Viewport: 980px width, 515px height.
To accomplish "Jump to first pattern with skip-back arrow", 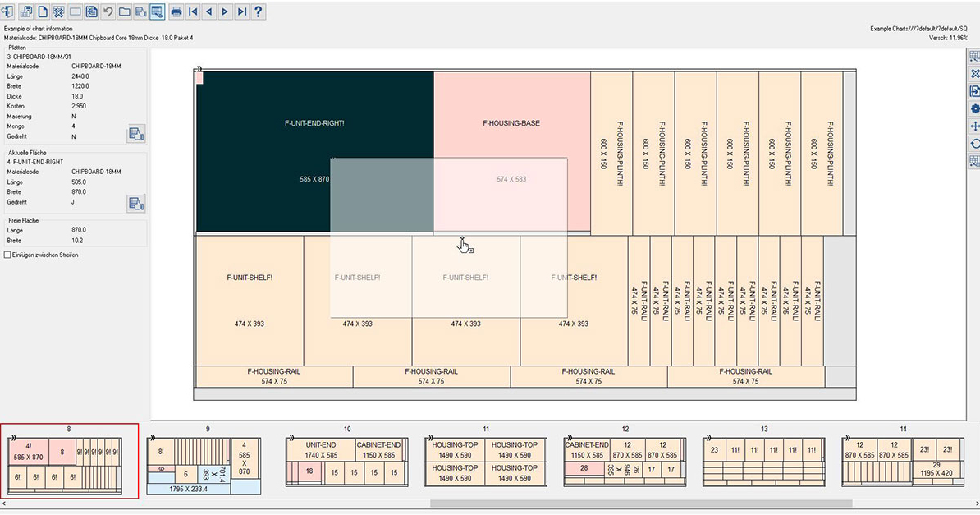I will (x=193, y=11).
